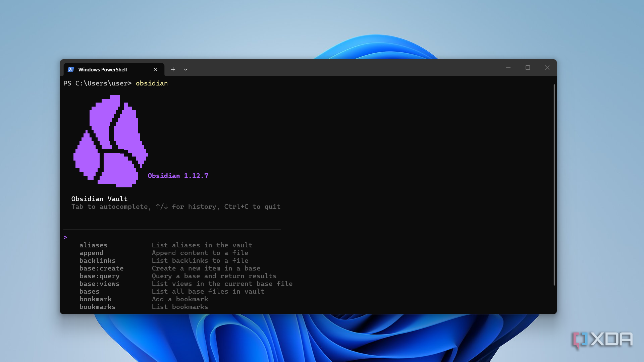Click the 'base:views' command entry
Screen dimensions: 644x362
(99, 284)
